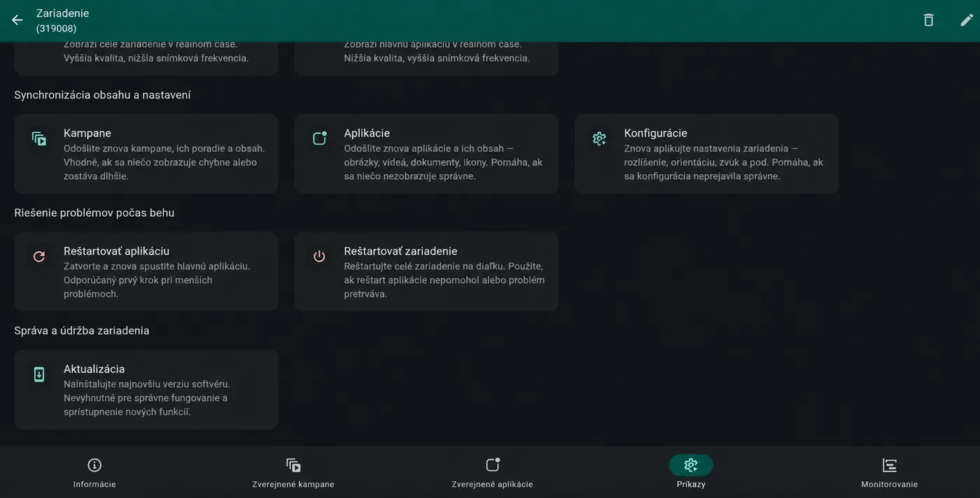
Task: Open the Informácie tab
Action: [x=94, y=474]
